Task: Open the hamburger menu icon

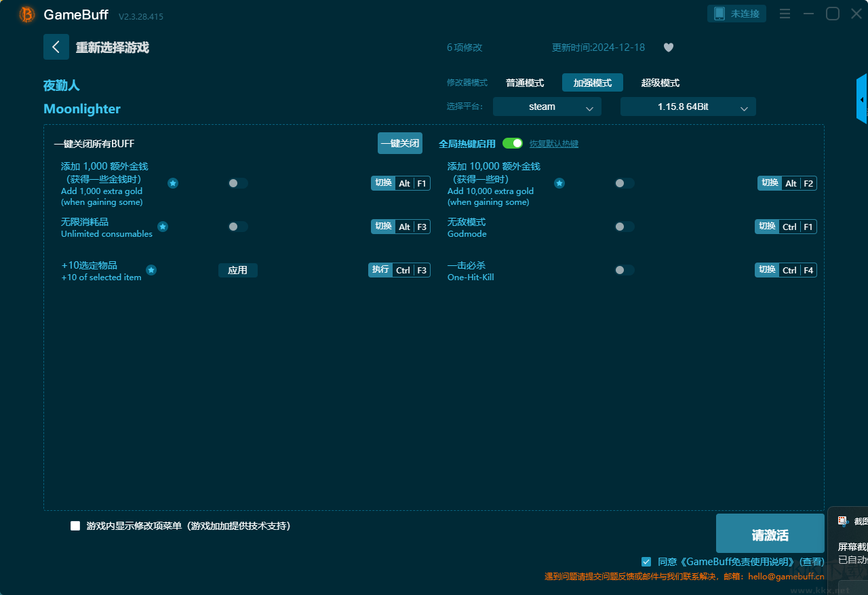Action: click(x=785, y=14)
